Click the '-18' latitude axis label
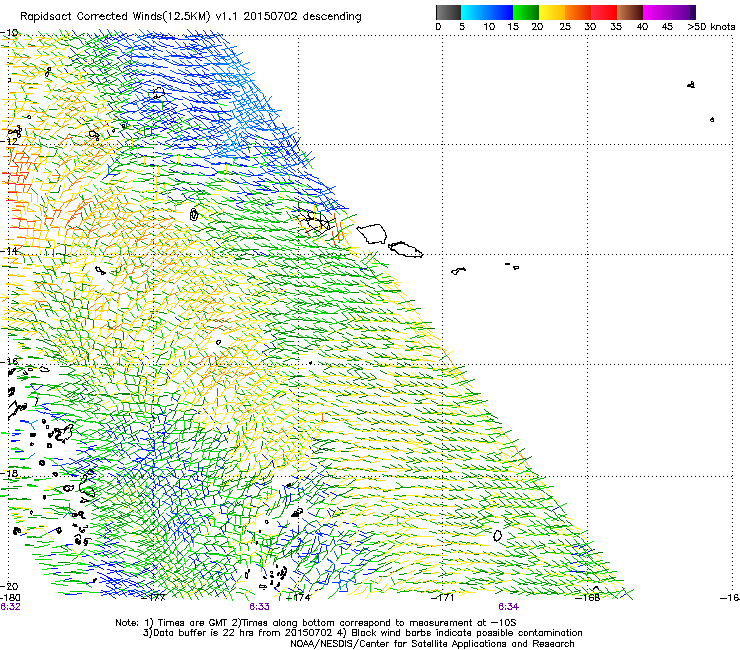740x650 pixels. pos(9,473)
